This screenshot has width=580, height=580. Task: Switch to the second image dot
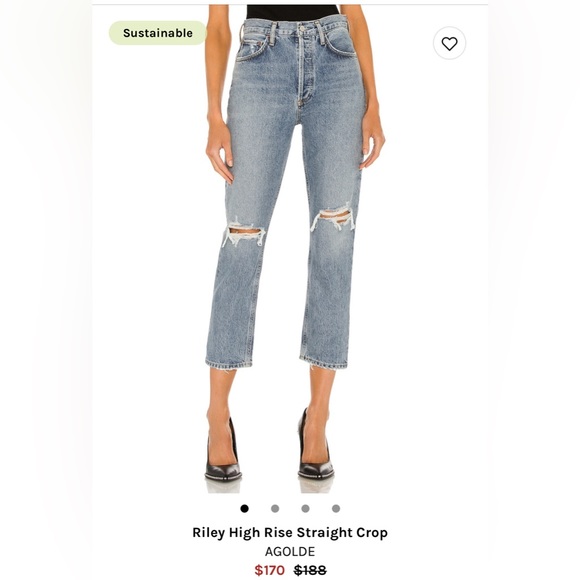pyautogui.click(x=275, y=509)
